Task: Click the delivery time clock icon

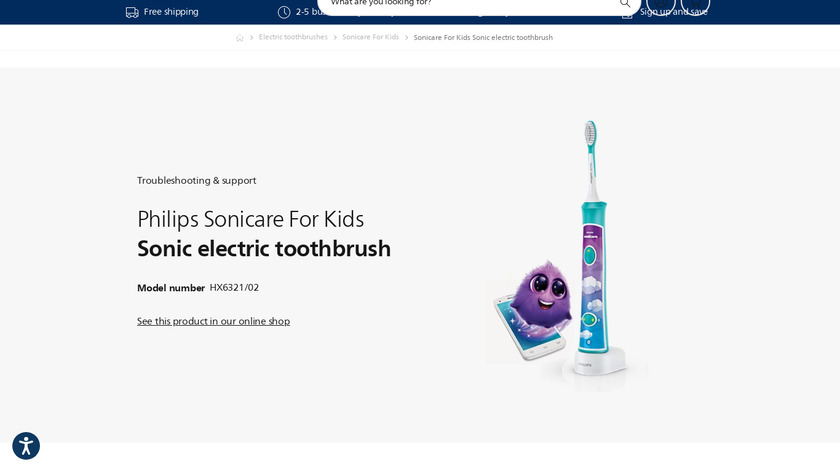Action: (284, 12)
